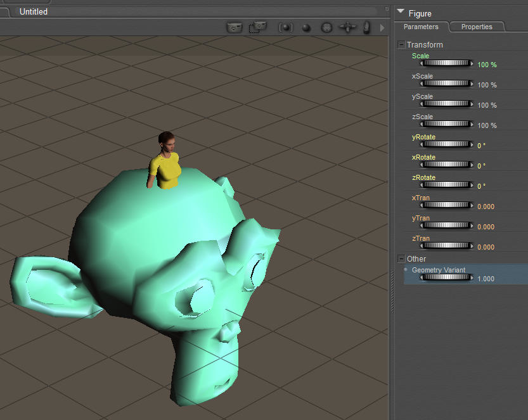Viewport: 528px width, 420px height.
Task: Click the render camera icon
Action: 235,27
